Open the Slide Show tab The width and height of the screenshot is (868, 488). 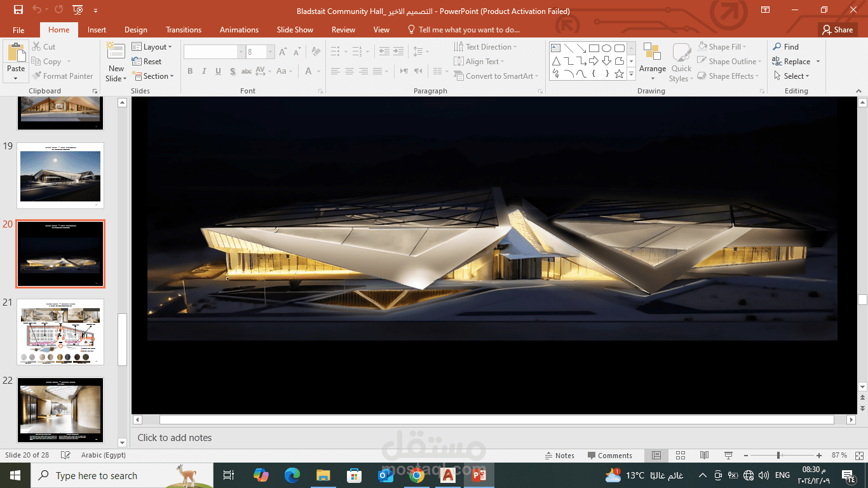[x=295, y=29]
